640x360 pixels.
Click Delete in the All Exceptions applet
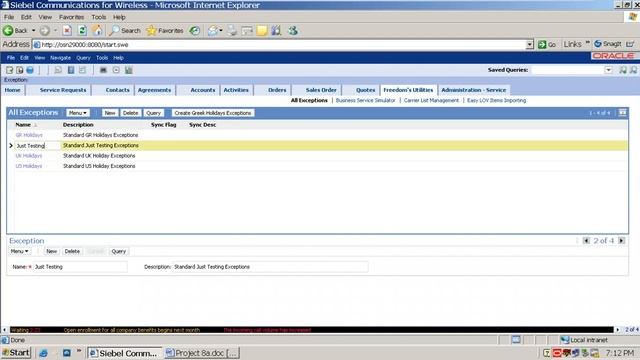click(x=131, y=113)
